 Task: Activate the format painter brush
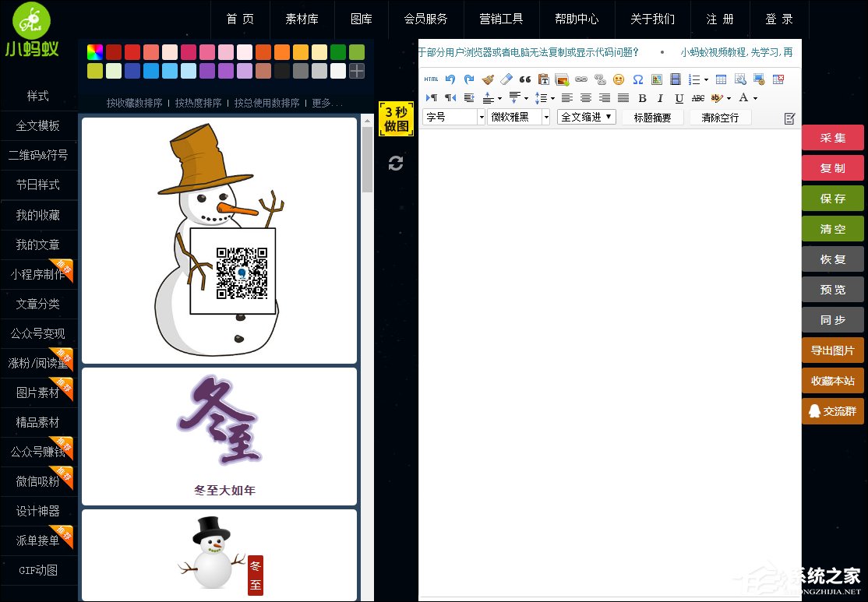[x=488, y=79]
